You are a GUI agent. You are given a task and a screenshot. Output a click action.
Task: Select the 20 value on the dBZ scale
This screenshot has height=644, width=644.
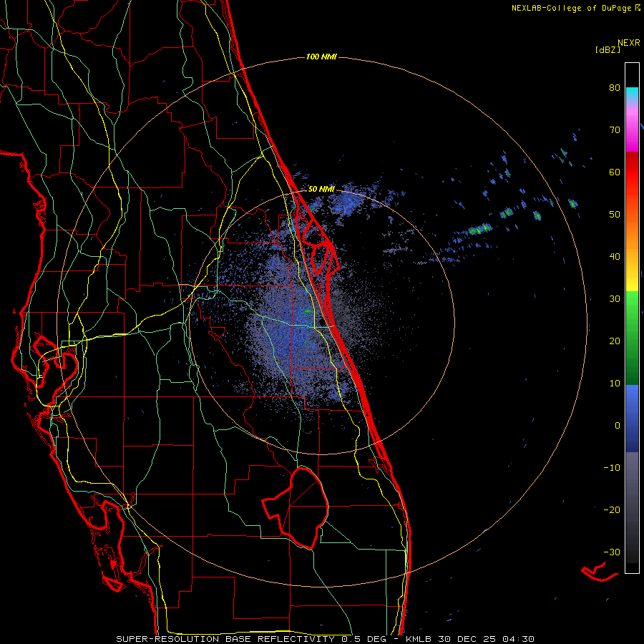615,341
